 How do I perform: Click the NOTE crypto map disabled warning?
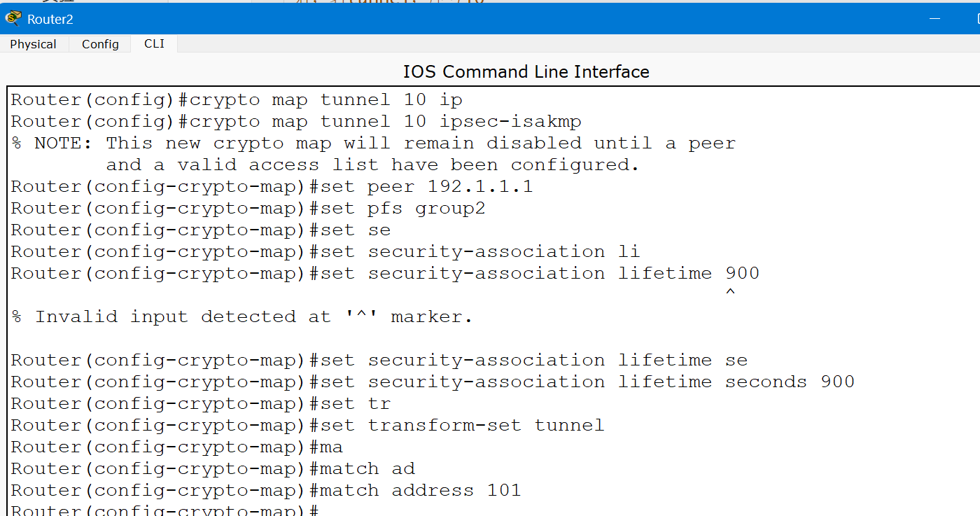tap(374, 144)
